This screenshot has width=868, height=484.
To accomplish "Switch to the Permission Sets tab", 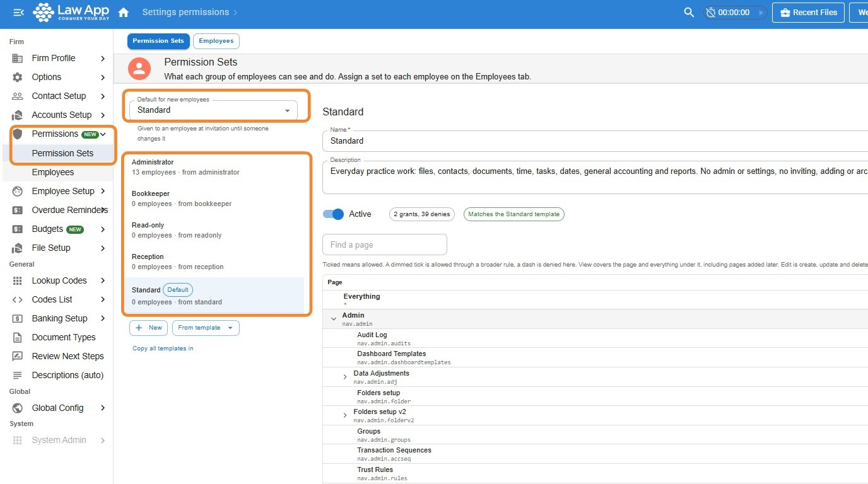I will pos(158,41).
